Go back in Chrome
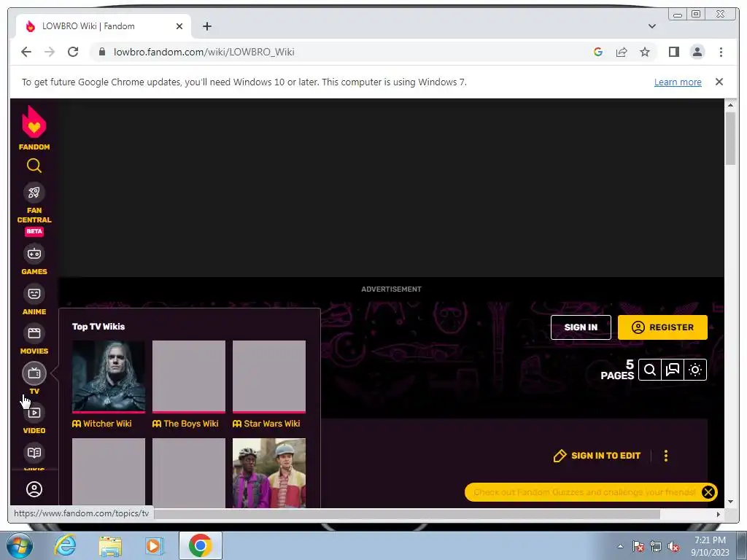747x560 pixels. pyautogui.click(x=26, y=52)
